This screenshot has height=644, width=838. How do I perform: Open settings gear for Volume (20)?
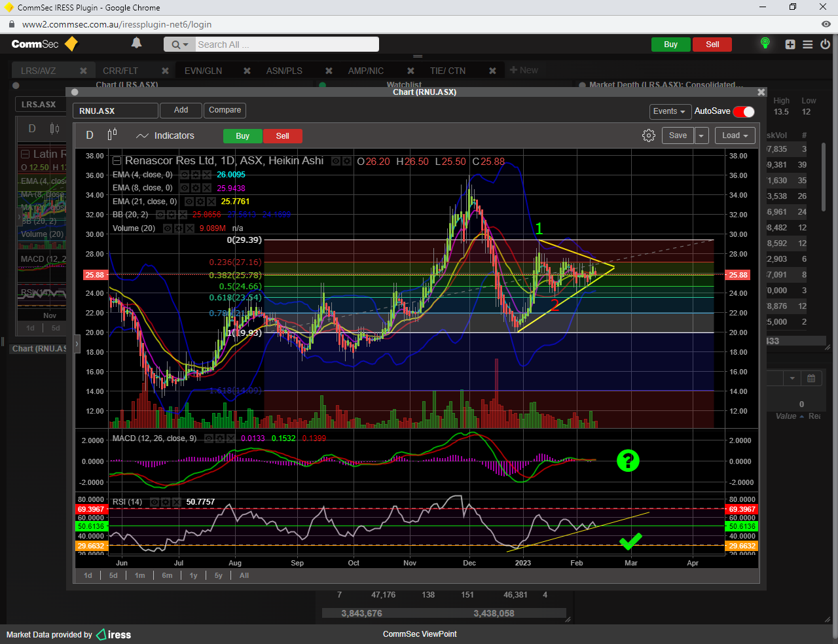click(178, 228)
